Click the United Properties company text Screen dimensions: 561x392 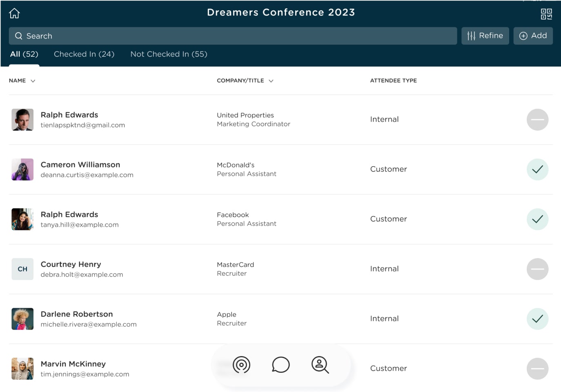245,115
